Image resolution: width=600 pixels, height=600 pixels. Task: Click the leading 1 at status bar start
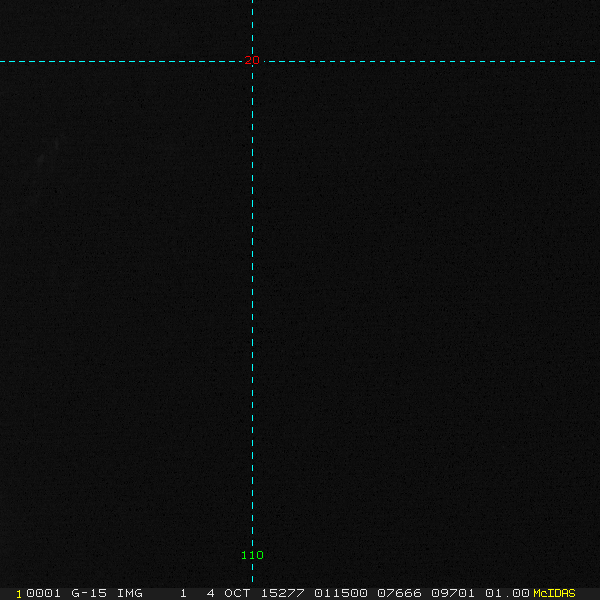[19, 593]
